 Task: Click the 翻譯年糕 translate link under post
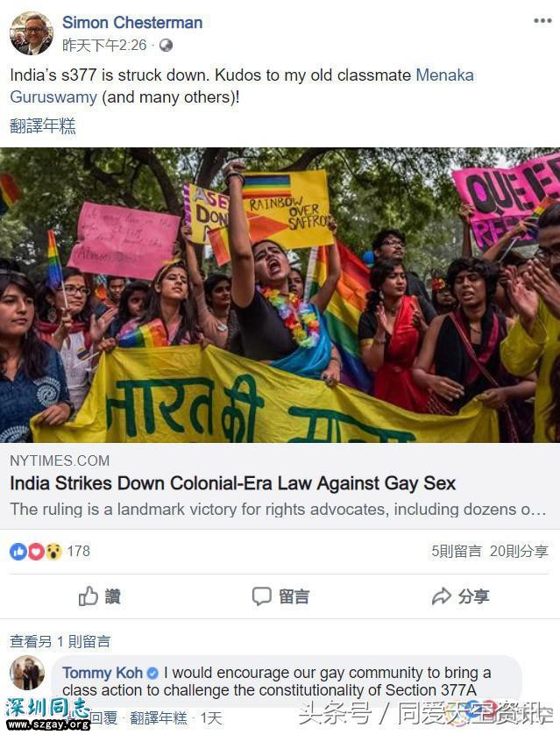point(43,125)
